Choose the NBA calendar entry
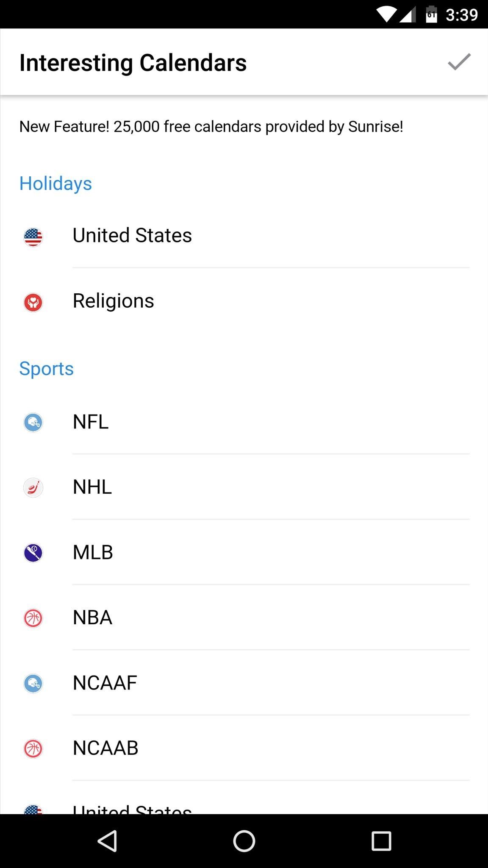The width and height of the screenshot is (488, 868). pyautogui.click(x=244, y=618)
